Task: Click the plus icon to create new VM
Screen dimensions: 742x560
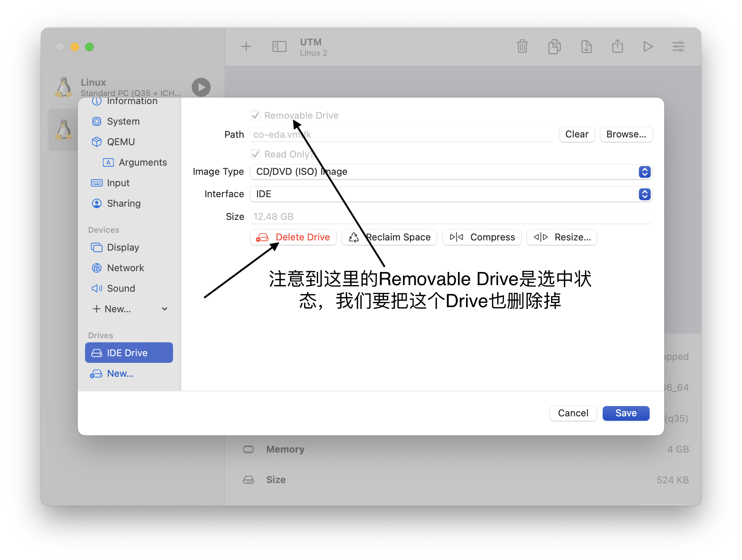Action: pos(246,47)
